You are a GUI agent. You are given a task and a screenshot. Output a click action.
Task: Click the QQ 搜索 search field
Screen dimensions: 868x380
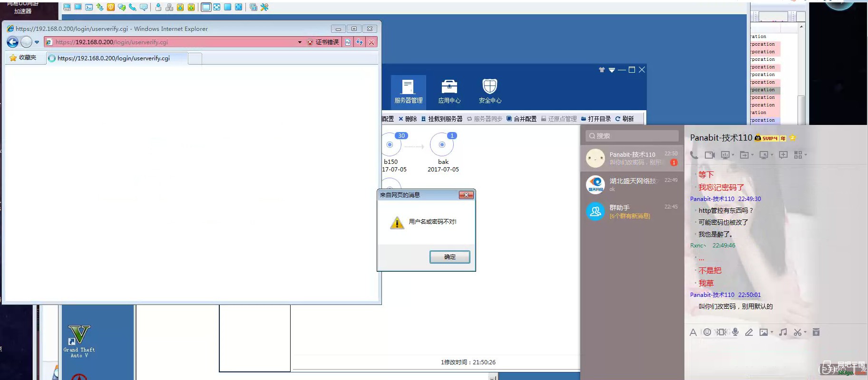tap(632, 136)
